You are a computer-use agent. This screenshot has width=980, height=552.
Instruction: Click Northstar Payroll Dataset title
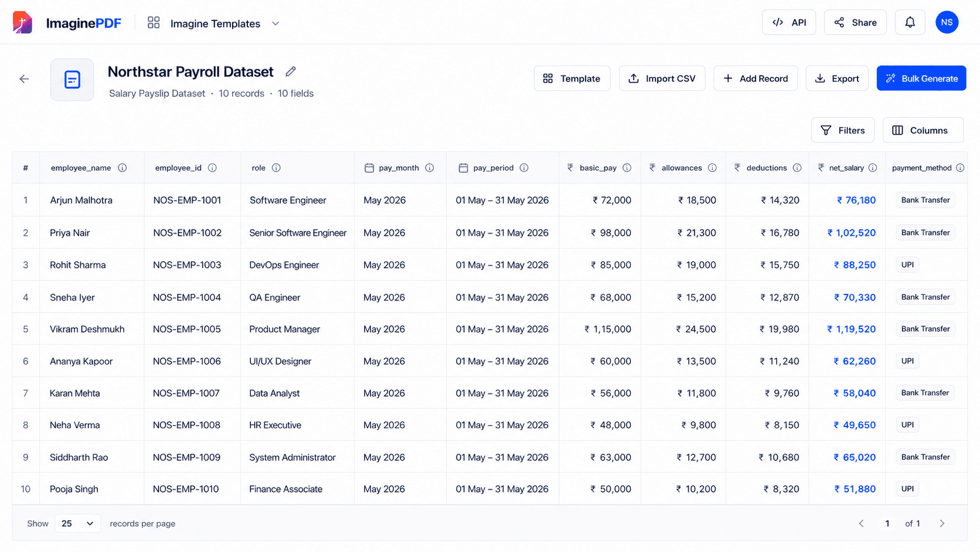point(190,72)
